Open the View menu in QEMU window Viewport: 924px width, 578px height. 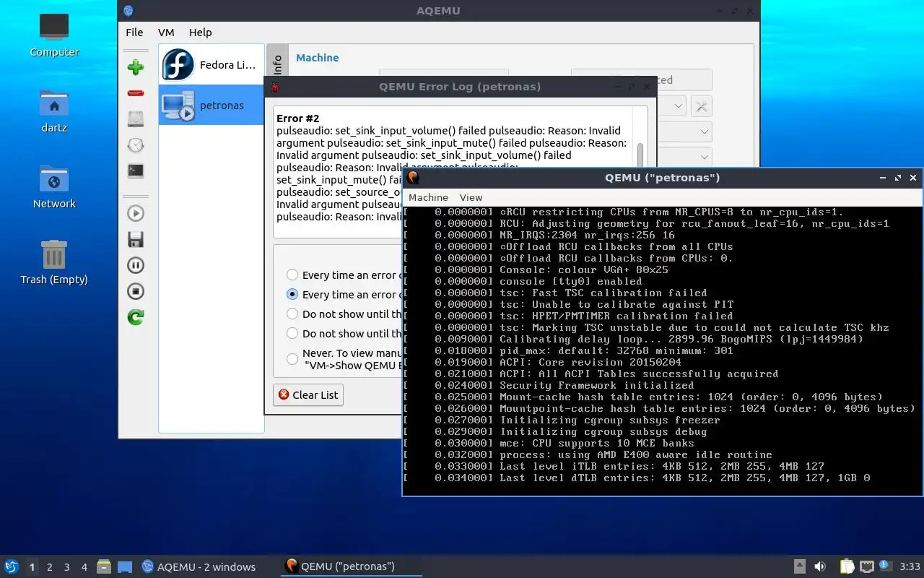471,197
